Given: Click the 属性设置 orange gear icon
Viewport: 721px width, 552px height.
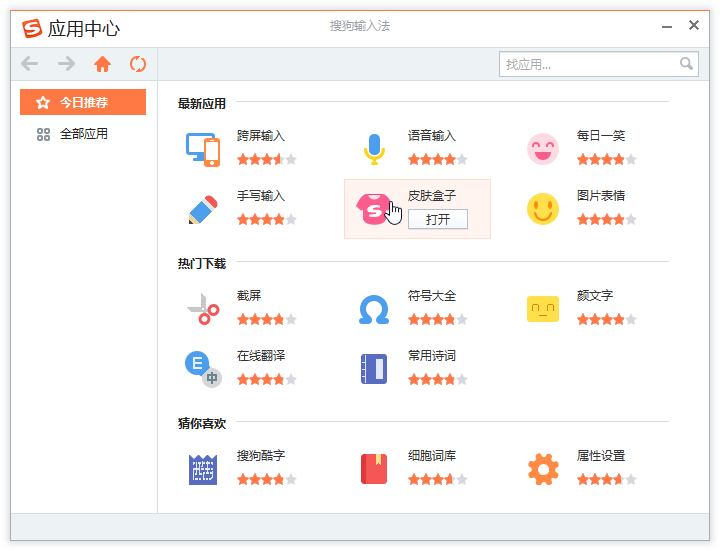Looking at the screenshot, I should pos(543,469).
